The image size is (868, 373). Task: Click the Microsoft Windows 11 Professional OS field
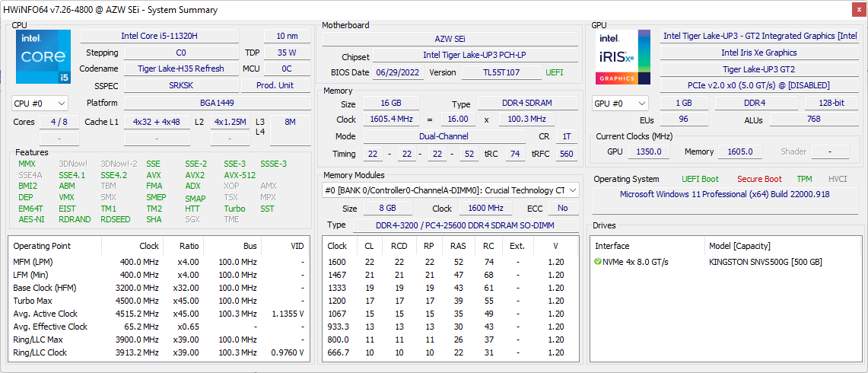723,195
